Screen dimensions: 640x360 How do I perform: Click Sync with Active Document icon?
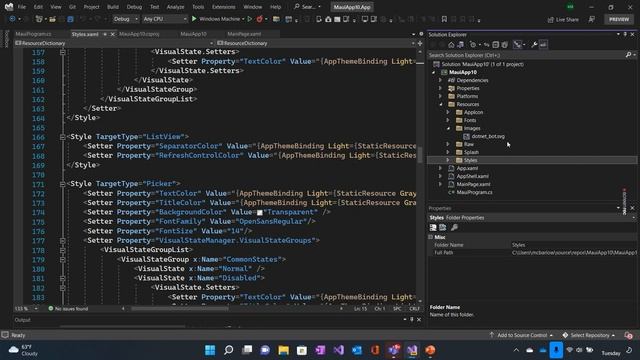point(487,45)
